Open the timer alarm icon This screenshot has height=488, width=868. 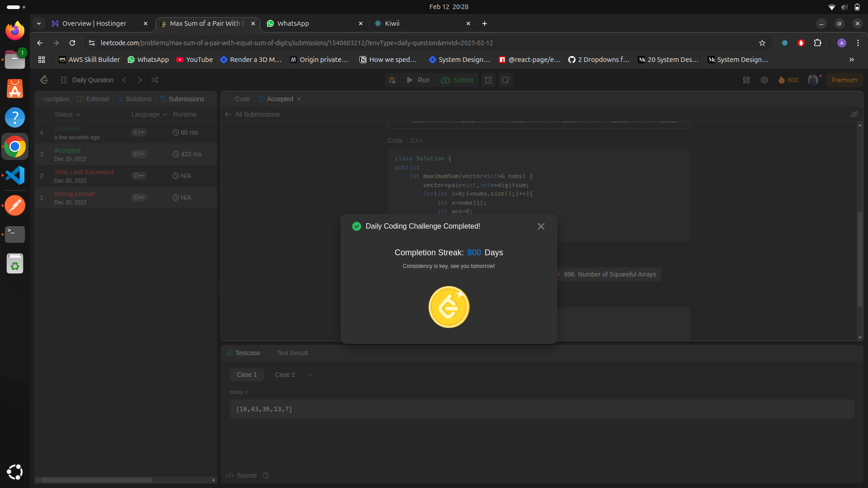click(488, 80)
